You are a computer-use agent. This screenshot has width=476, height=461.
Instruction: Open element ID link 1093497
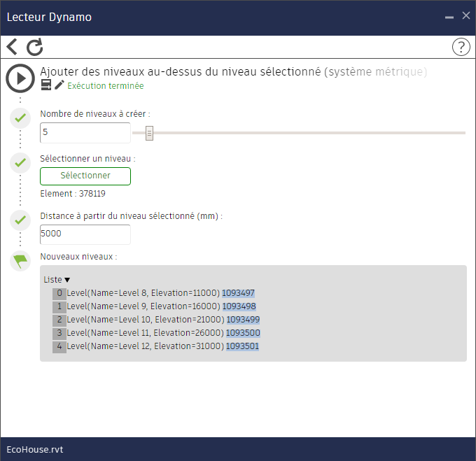tap(238, 293)
